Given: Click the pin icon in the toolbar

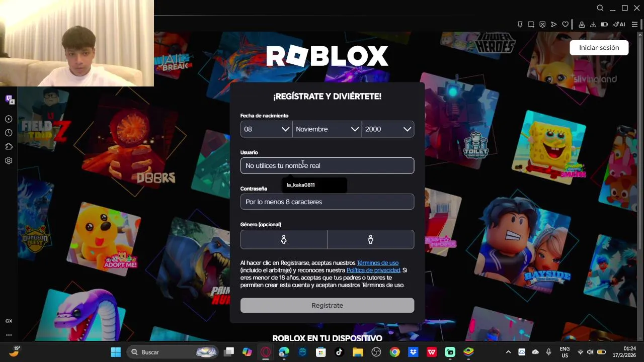Looking at the screenshot, I should (520, 24).
